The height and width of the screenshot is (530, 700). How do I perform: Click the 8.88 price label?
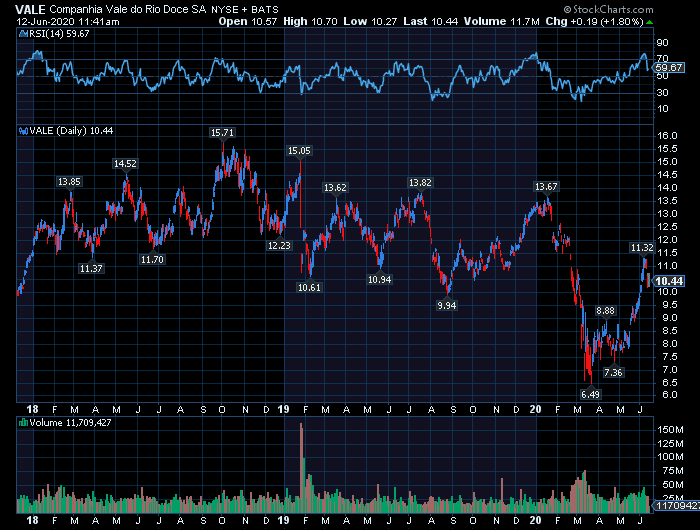(x=605, y=311)
